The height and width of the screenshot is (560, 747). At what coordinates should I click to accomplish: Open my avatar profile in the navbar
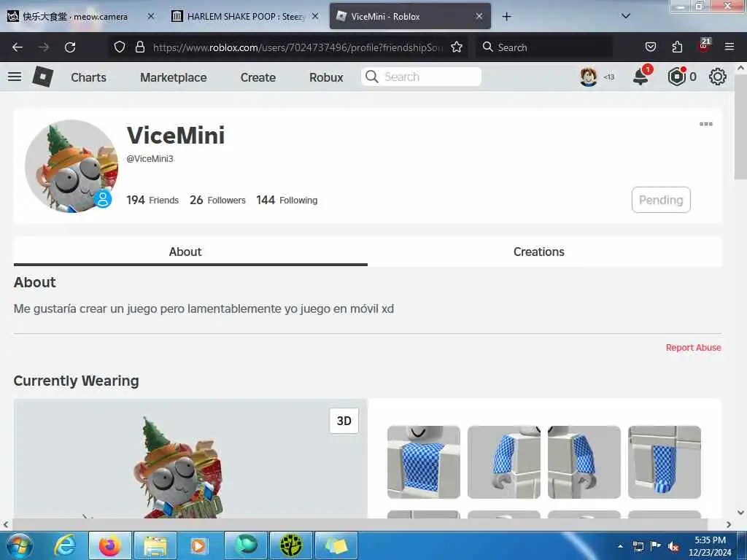[x=589, y=77]
